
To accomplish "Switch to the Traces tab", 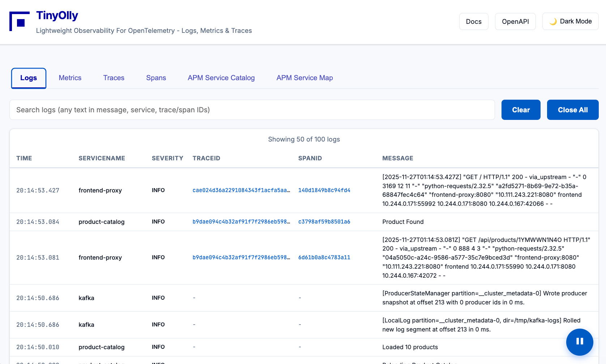I will click(x=114, y=78).
